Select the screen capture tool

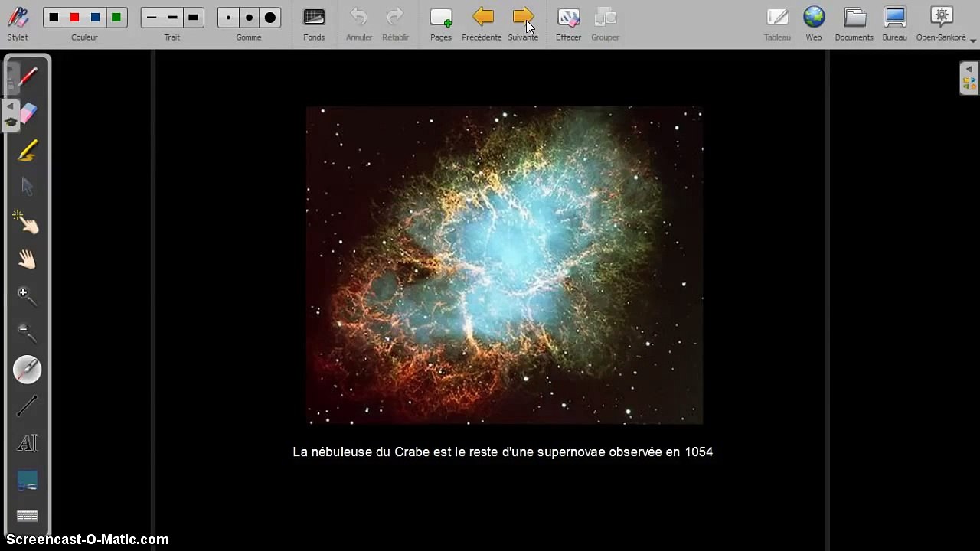pos(28,480)
